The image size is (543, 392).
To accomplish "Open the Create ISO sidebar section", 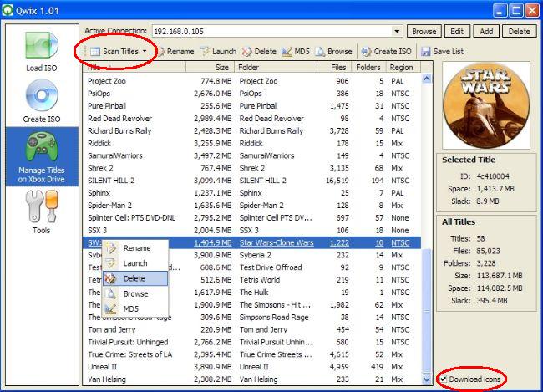I will pyautogui.click(x=42, y=101).
